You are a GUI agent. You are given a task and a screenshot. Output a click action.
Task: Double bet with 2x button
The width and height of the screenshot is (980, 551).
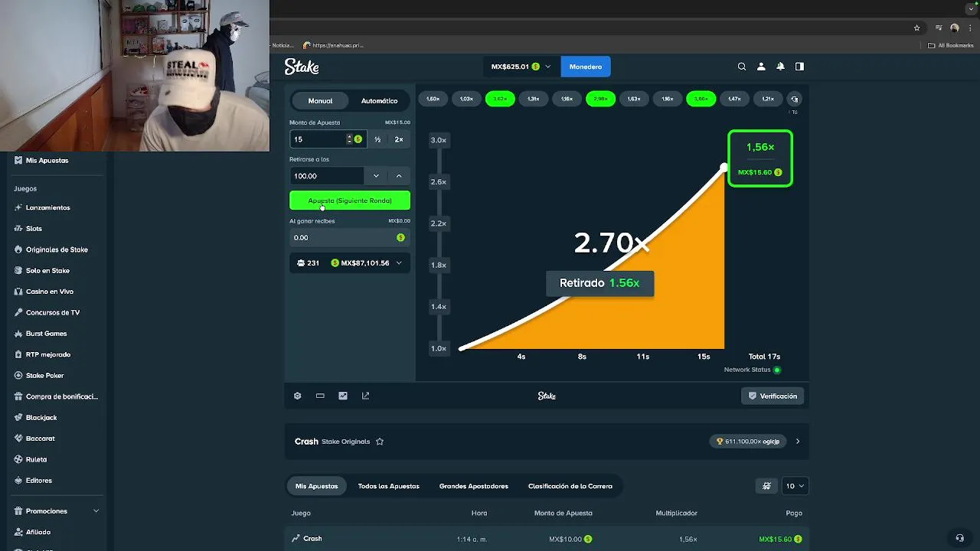coord(399,139)
